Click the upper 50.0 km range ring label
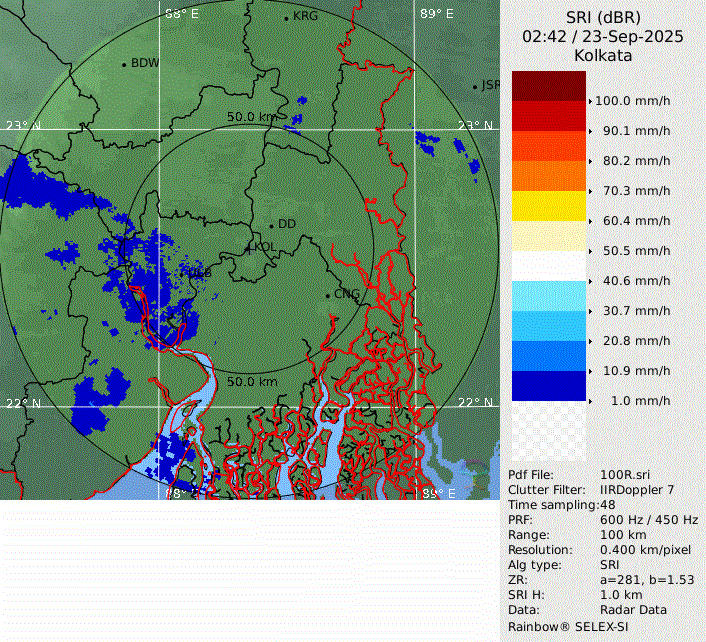The image size is (706, 642). pos(251,117)
